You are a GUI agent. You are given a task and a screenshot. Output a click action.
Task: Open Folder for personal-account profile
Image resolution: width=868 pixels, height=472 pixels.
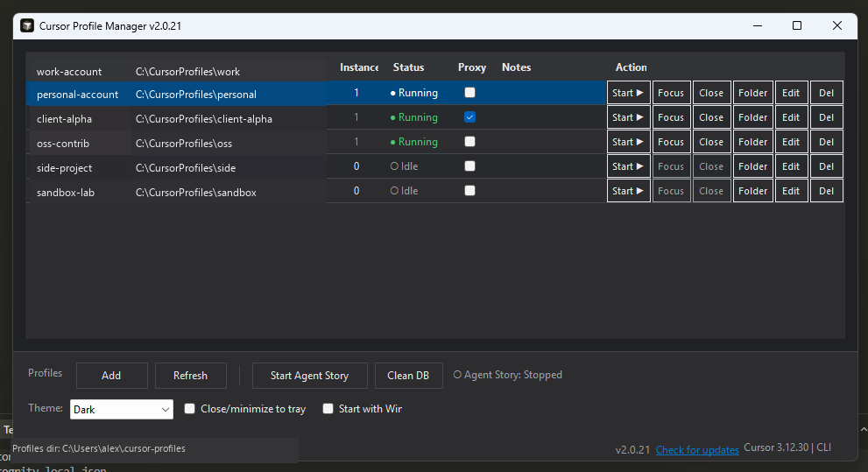(x=753, y=93)
